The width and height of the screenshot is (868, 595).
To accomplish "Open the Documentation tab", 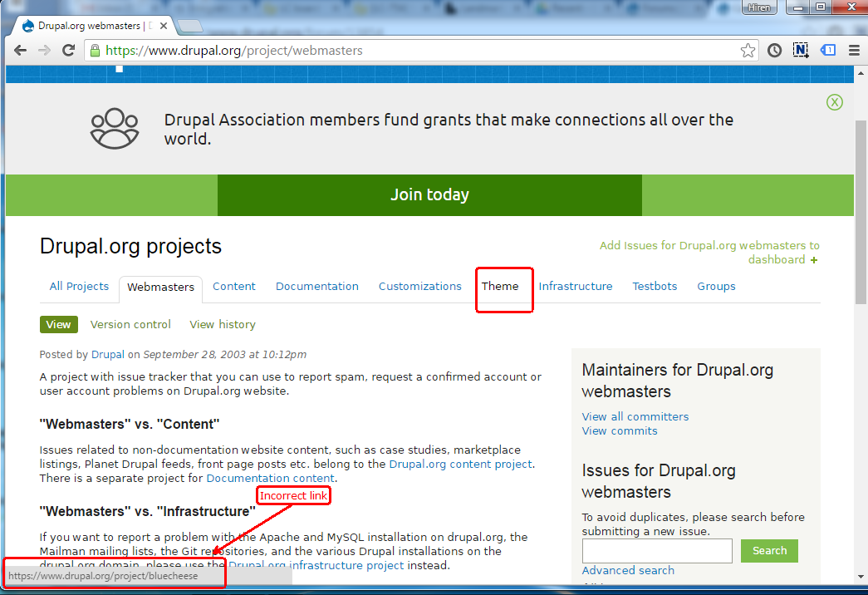I will tap(317, 287).
